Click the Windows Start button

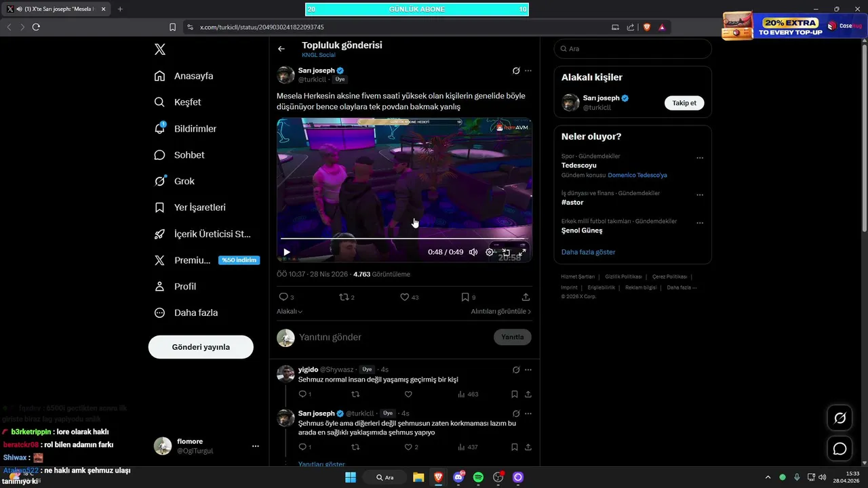pos(351,477)
